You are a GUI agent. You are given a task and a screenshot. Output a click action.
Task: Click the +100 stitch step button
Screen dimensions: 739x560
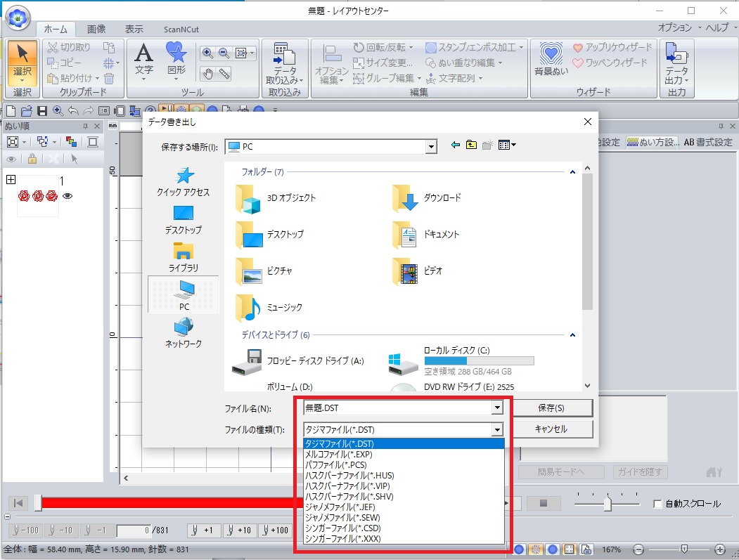click(x=276, y=530)
